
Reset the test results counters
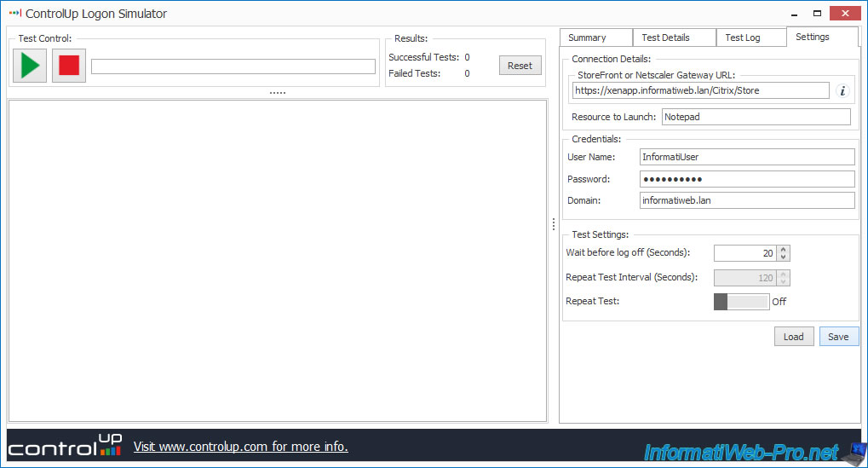(520, 66)
